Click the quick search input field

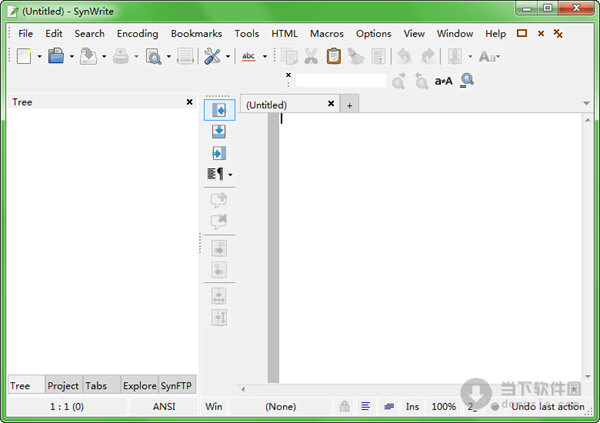[341, 80]
